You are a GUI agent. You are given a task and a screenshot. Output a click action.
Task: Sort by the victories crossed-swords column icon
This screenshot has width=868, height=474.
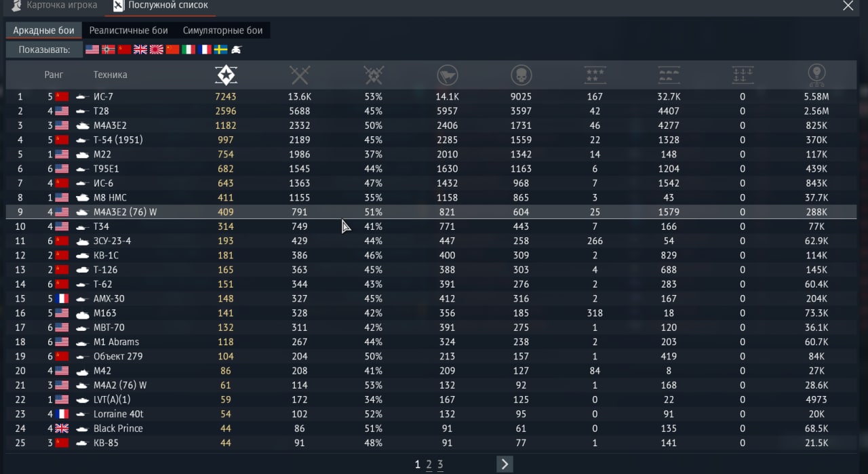pyautogui.click(x=299, y=75)
